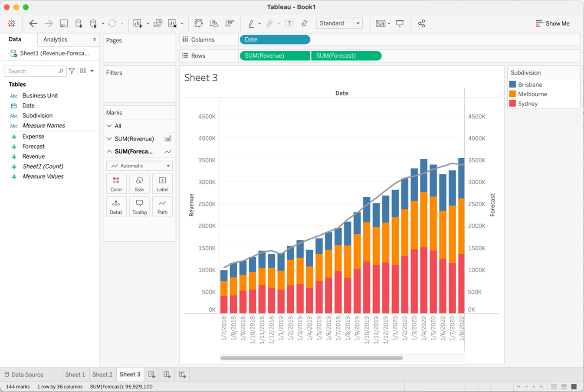Screen dimensions: 584x392
Task: Sort the view ascending from the toolbar
Action: 214,23
